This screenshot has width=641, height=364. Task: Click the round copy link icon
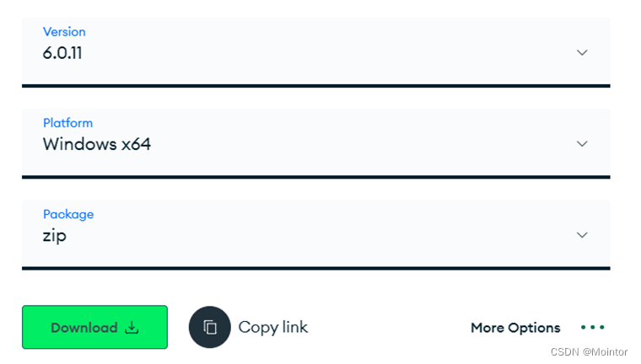tap(210, 327)
